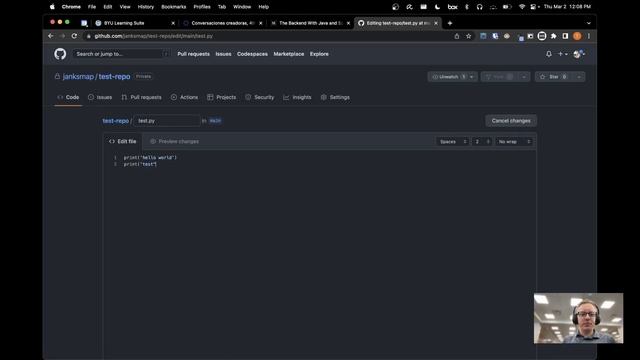This screenshot has width=640, height=360.
Task: Go to Issues in top navigation
Action: (x=223, y=54)
